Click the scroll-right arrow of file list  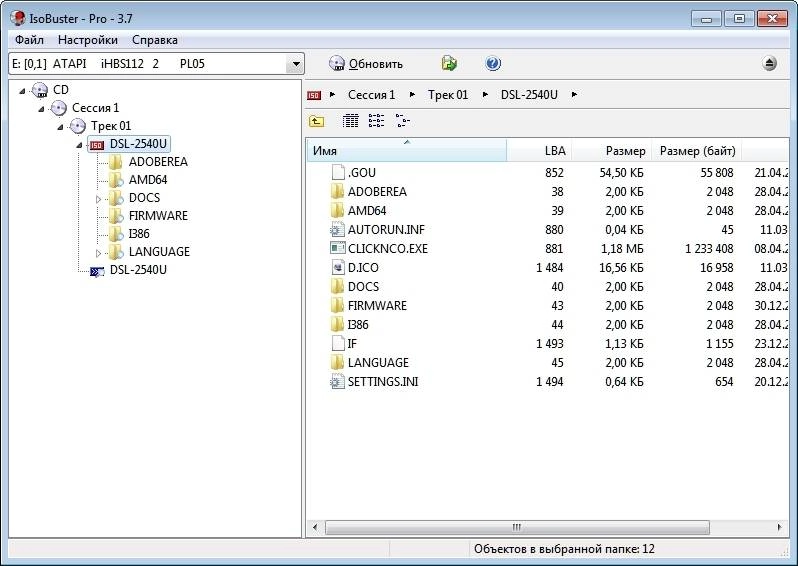tap(780, 527)
